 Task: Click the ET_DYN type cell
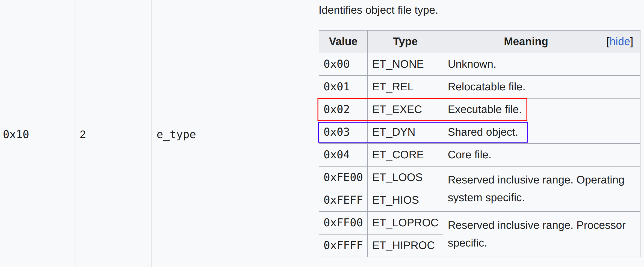tap(394, 132)
